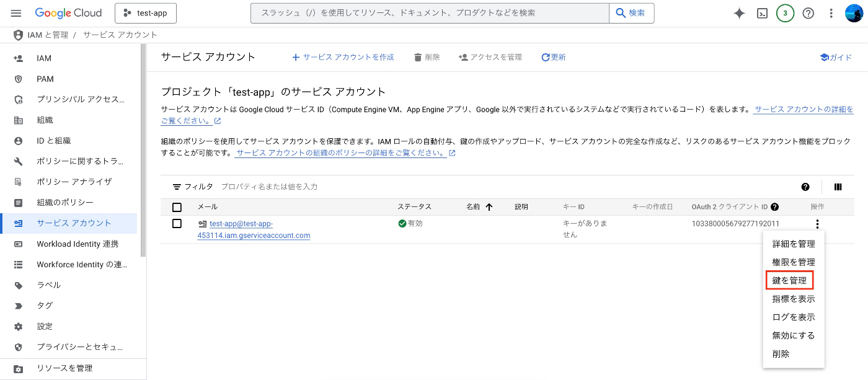The width and height of the screenshot is (868, 380).
Task: Open the ガイド link
Action: (836, 57)
